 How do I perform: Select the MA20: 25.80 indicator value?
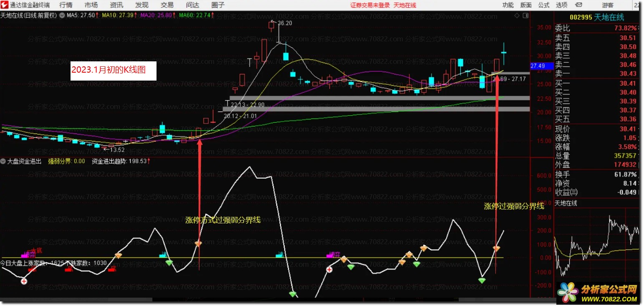[158, 15]
